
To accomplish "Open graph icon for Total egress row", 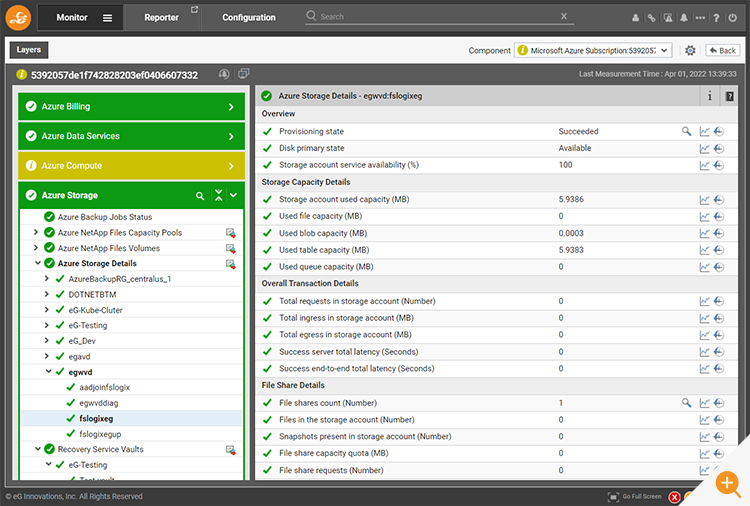I will click(x=704, y=335).
